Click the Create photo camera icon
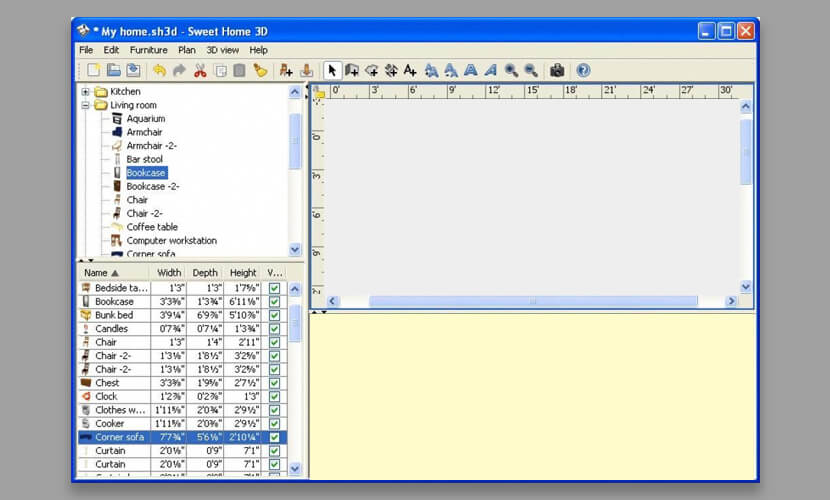 tap(557, 70)
